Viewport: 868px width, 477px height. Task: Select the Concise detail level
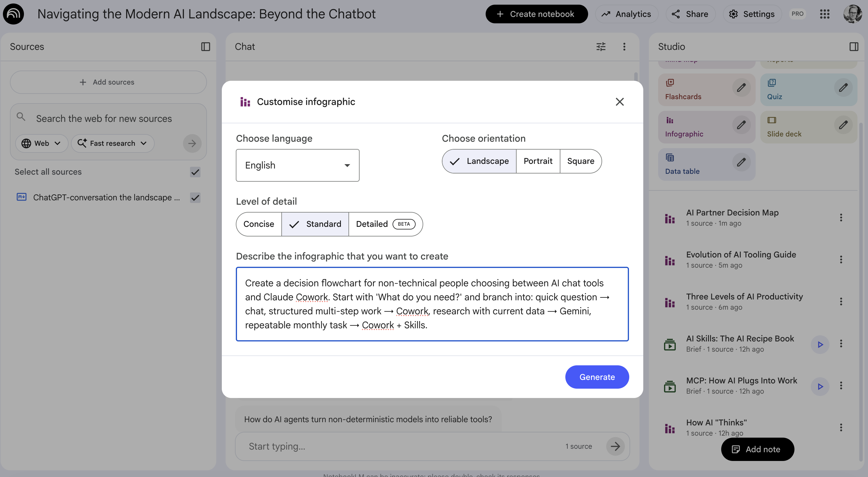259,224
